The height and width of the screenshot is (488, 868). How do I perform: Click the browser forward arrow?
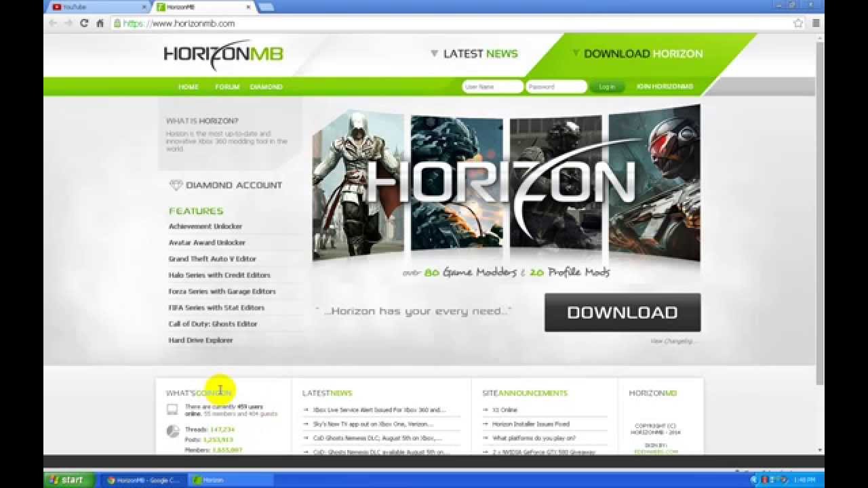(68, 23)
